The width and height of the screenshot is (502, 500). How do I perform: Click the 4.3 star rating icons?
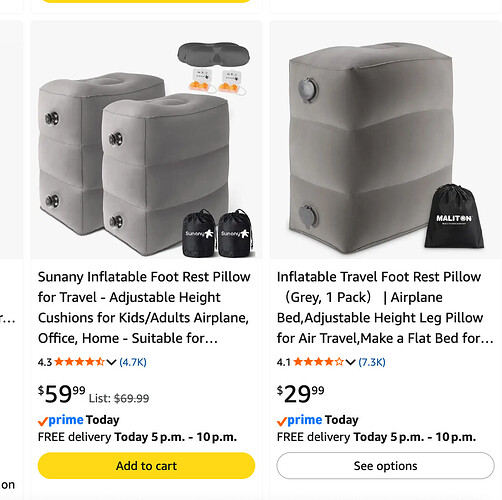click(x=80, y=362)
